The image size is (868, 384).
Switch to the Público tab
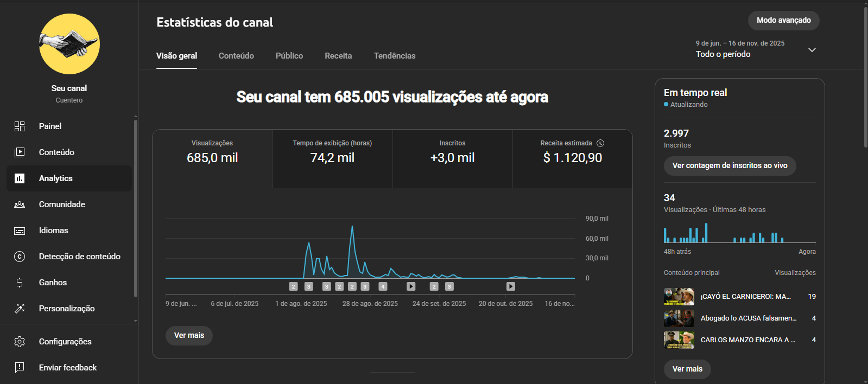[x=289, y=56]
